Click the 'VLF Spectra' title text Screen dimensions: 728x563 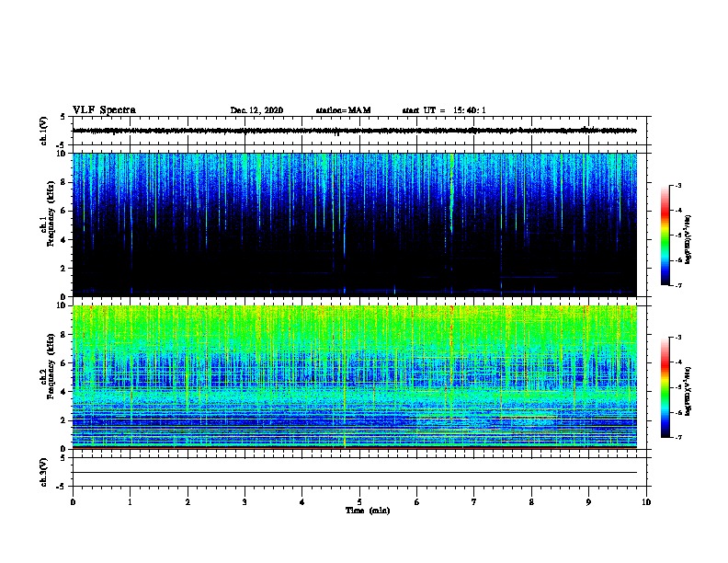[104, 110]
